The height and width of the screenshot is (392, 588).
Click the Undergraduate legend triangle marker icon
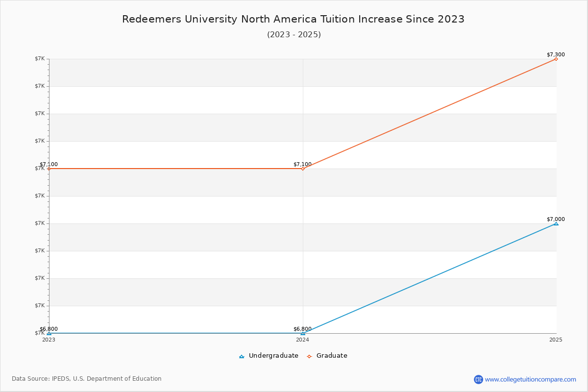click(x=242, y=356)
